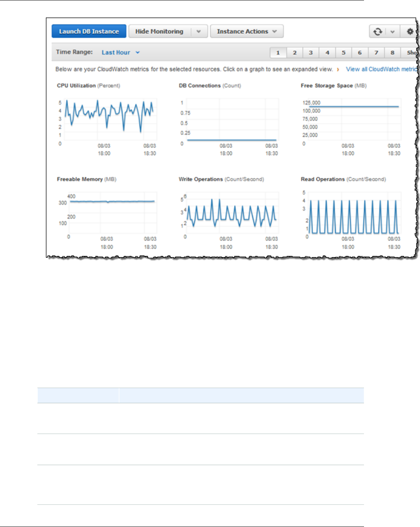Screen dimensions: 420x527
Task: Open the Instance Actions menu
Action: pyautogui.click(x=247, y=32)
